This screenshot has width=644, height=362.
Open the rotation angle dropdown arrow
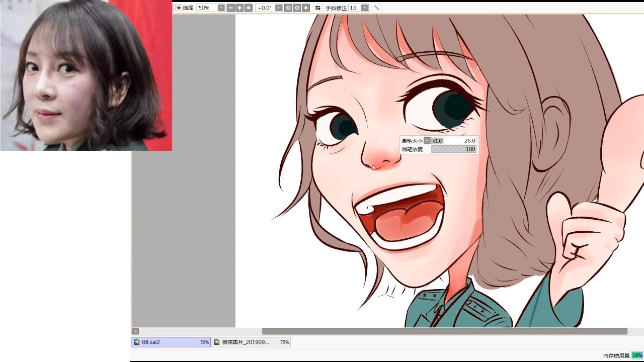tap(279, 8)
